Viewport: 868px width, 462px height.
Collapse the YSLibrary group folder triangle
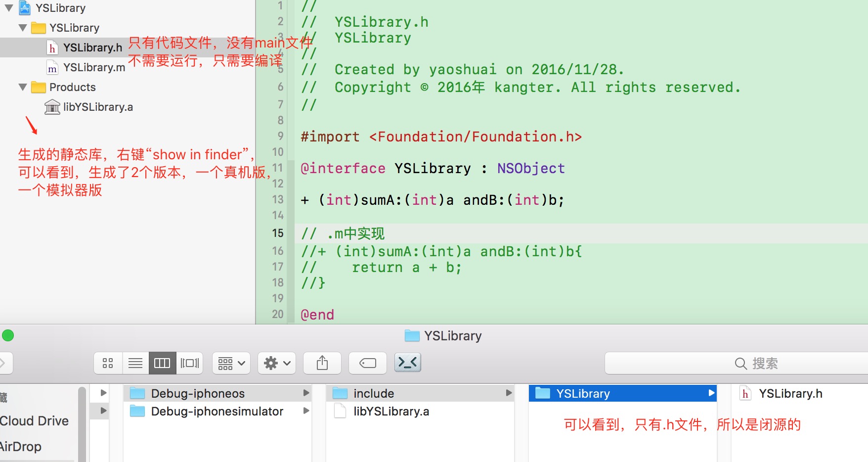pos(23,28)
